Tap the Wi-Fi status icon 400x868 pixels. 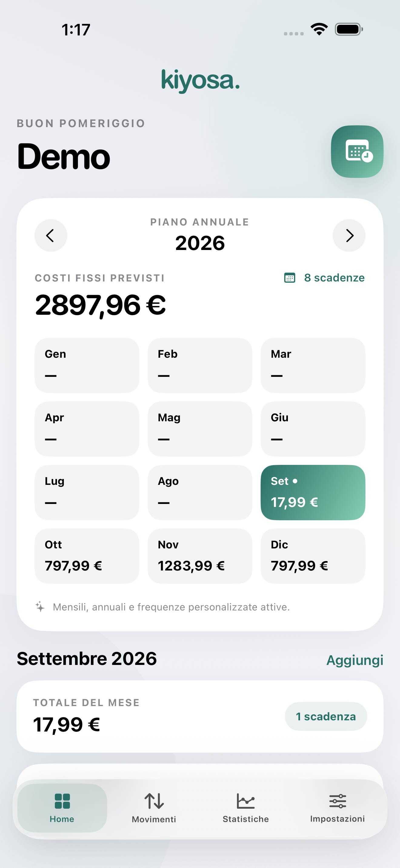319,29
